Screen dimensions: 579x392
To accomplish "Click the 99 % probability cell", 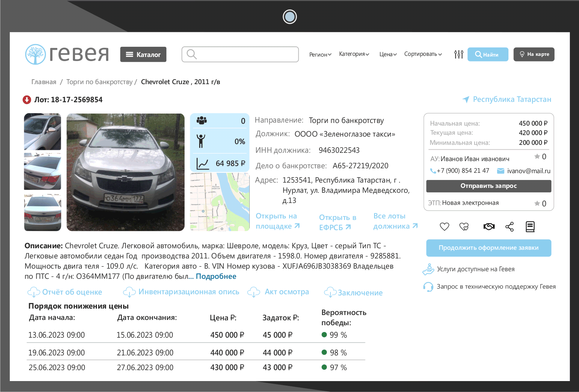I will (334, 335).
